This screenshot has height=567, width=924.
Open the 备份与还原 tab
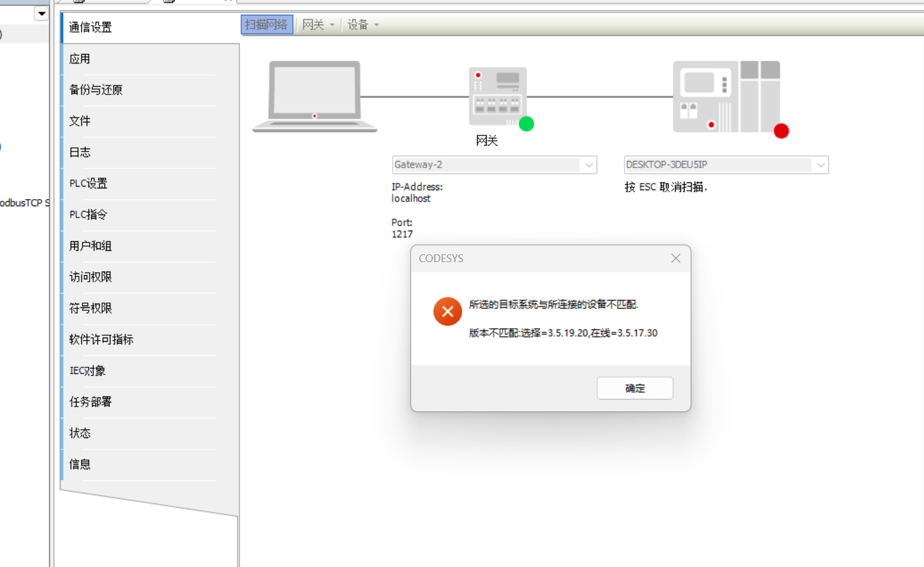96,90
